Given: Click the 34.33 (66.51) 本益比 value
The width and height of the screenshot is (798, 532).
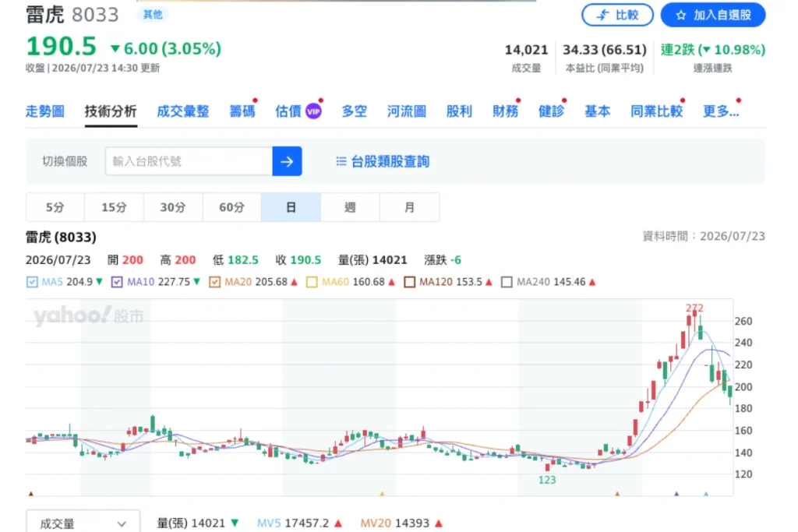Looking at the screenshot, I should coord(604,50).
